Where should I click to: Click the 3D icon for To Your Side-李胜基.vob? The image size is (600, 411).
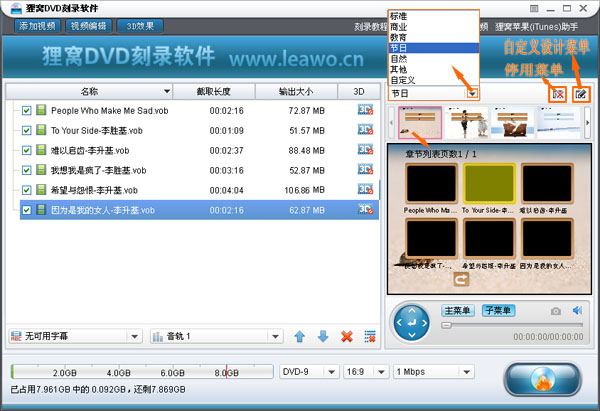click(x=365, y=130)
